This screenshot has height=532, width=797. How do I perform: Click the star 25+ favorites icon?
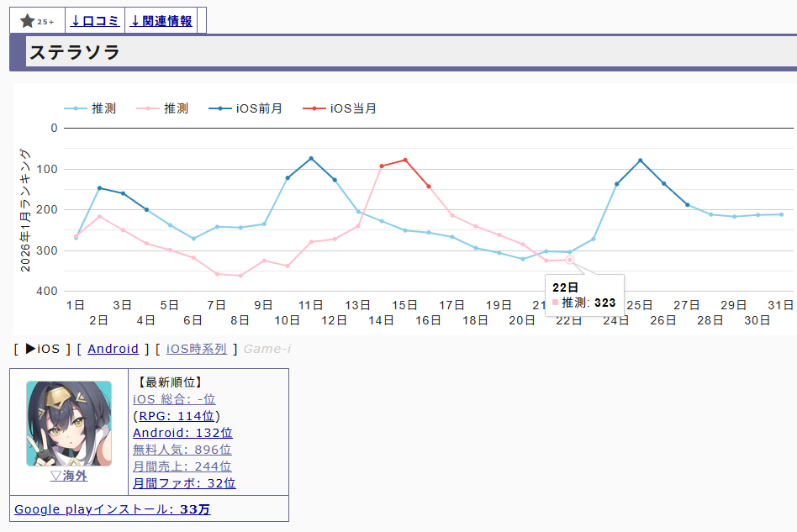[37, 21]
